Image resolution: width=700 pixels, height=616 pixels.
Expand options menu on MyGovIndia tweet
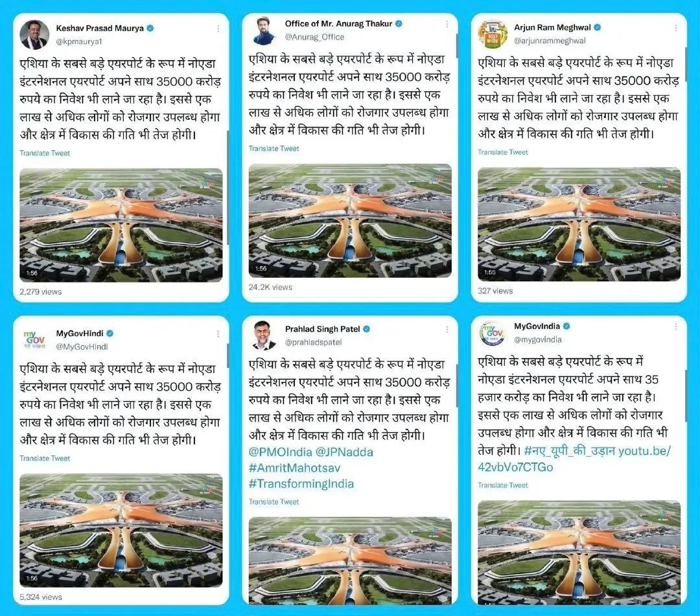(676, 326)
